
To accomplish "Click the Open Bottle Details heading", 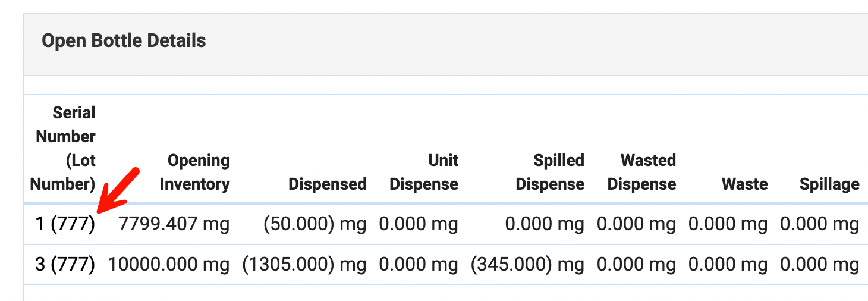I will click(124, 41).
